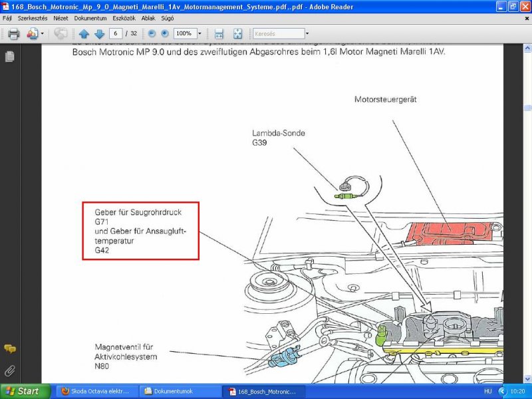Click the 'Motorsteuergerät' label

coord(386,99)
